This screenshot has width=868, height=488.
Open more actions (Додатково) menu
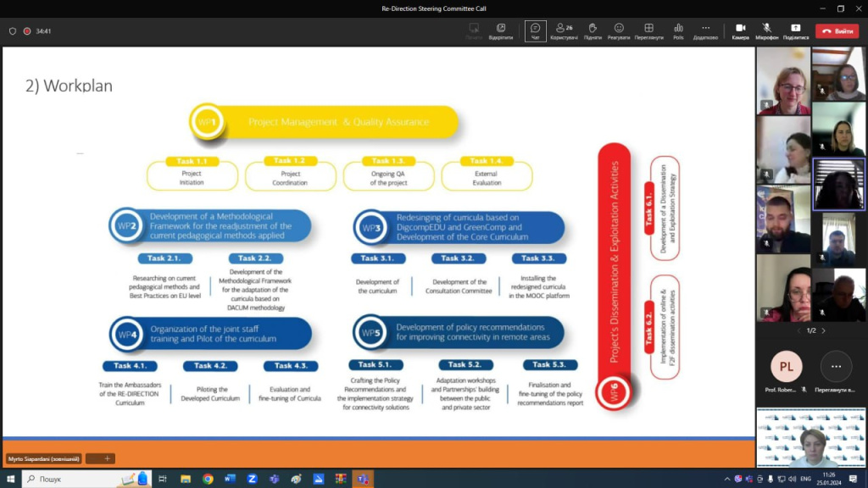click(x=705, y=31)
